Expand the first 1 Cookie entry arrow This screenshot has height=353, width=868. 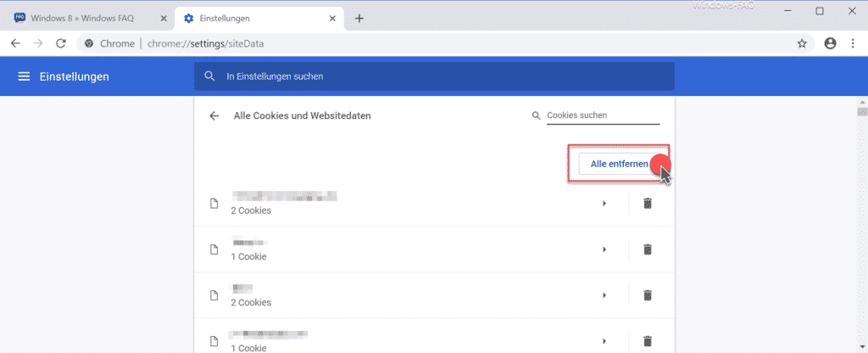point(604,249)
